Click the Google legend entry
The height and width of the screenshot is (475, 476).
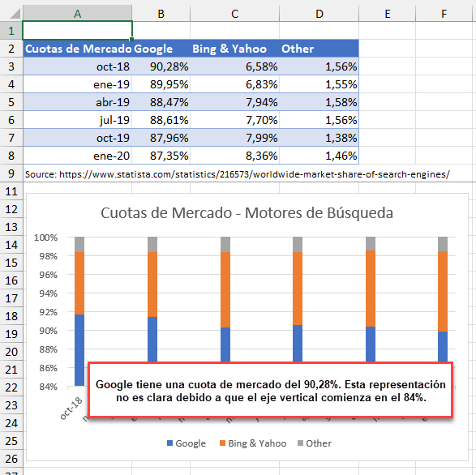tap(187, 443)
